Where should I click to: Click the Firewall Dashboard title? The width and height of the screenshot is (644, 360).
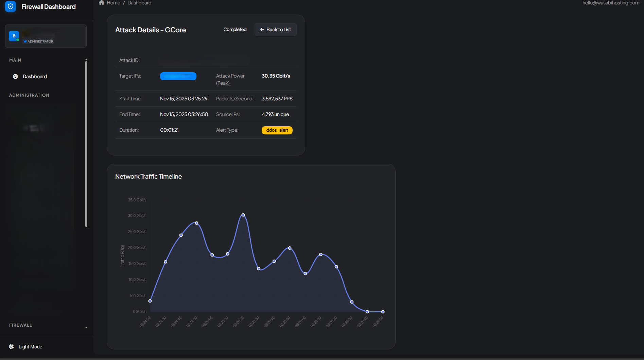click(49, 7)
